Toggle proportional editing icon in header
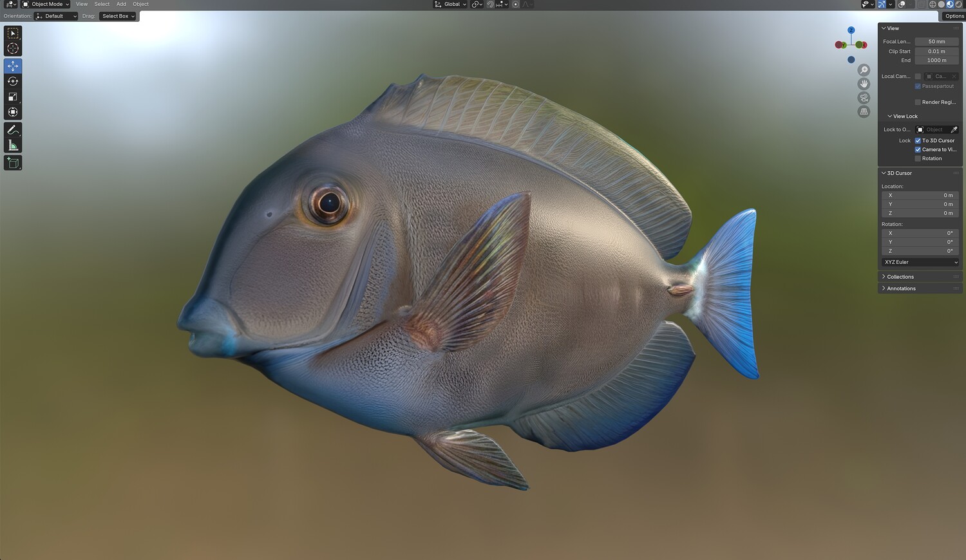The image size is (966, 560). (x=515, y=4)
